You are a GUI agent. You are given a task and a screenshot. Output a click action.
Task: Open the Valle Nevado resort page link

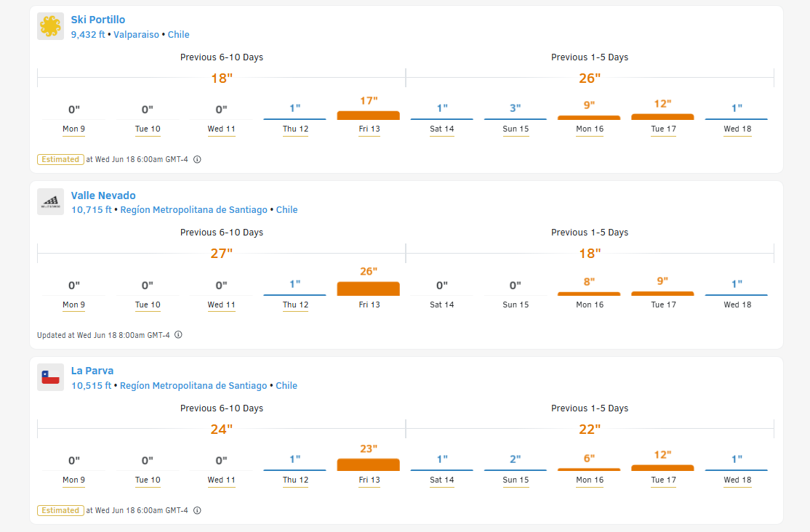pos(103,196)
